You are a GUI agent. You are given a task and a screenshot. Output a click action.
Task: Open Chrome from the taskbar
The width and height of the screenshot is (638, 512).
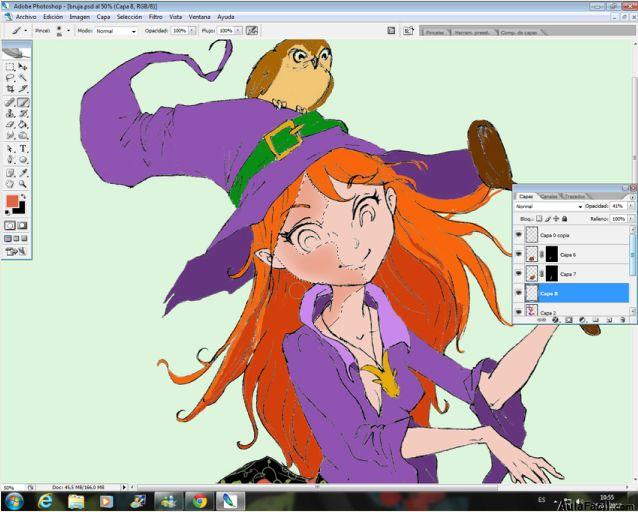point(199,501)
